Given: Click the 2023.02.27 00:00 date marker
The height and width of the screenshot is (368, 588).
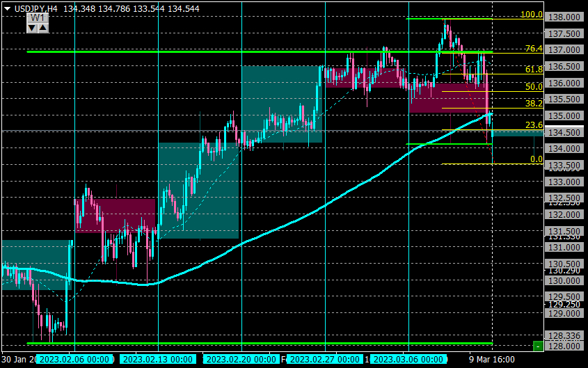Looking at the screenshot, I should click(325, 360).
